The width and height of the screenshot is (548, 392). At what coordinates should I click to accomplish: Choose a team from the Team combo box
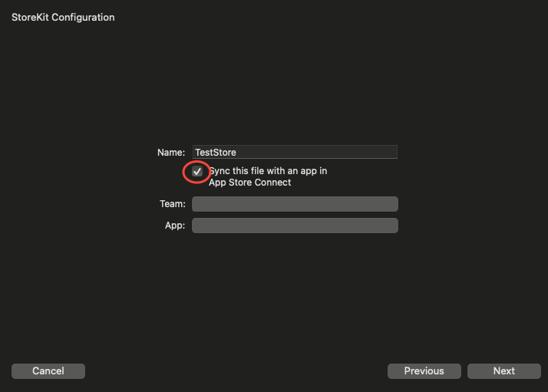click(x=295, y=204)
